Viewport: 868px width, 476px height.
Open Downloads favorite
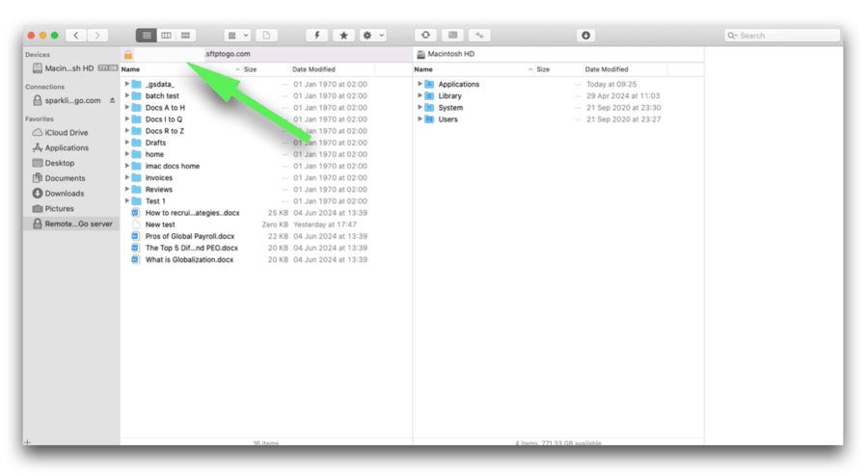[71, 194]
